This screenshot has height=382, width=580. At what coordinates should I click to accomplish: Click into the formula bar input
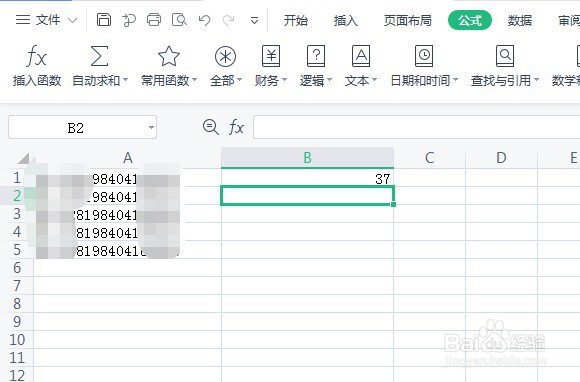tap(417, 127)
